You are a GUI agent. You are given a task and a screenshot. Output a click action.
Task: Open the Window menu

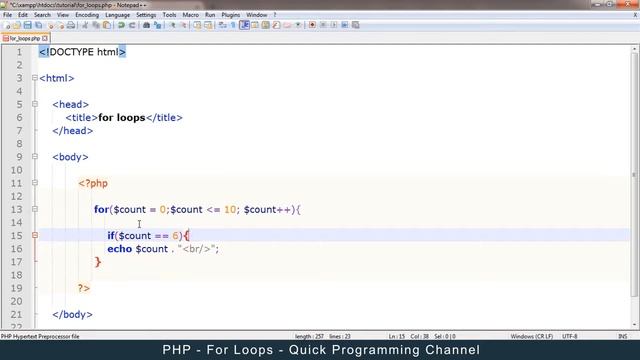click(256, 15)
